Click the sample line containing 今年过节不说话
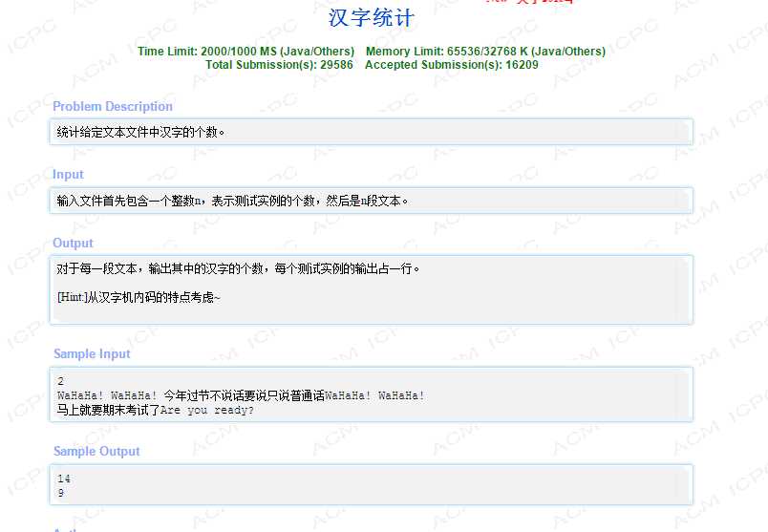 [x=241, y=395]
